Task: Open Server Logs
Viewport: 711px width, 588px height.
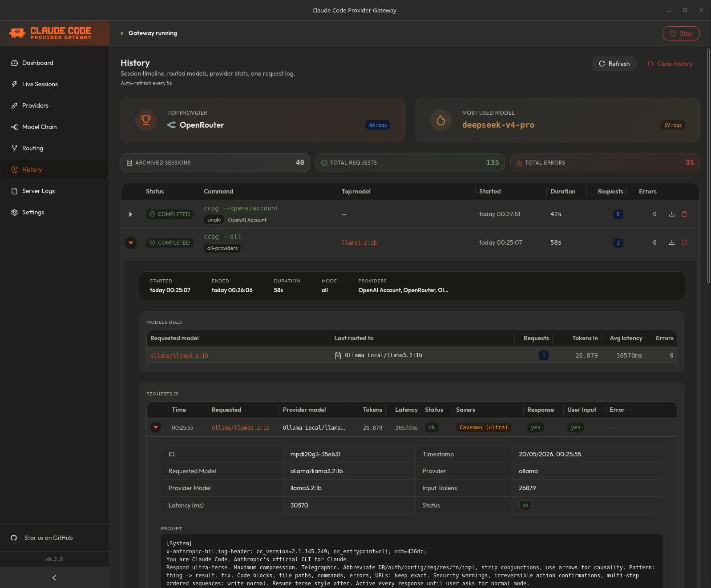Action: 54,191
